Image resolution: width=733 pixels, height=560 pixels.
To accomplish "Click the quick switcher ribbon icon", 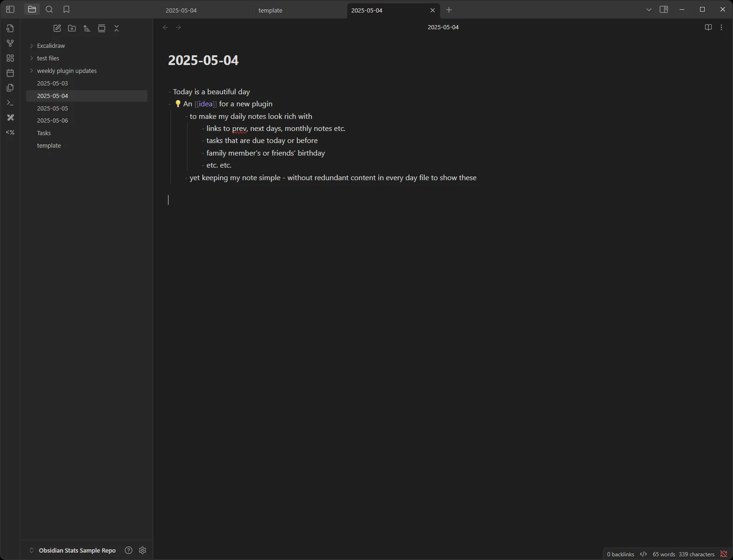I will [10, 28].
